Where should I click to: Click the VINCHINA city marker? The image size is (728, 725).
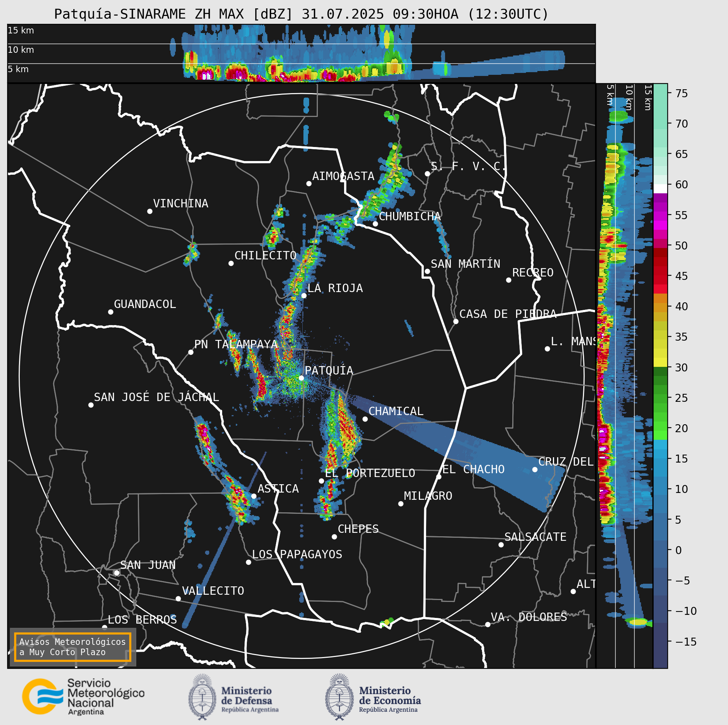pyautogui.click(x=150, y=211)
